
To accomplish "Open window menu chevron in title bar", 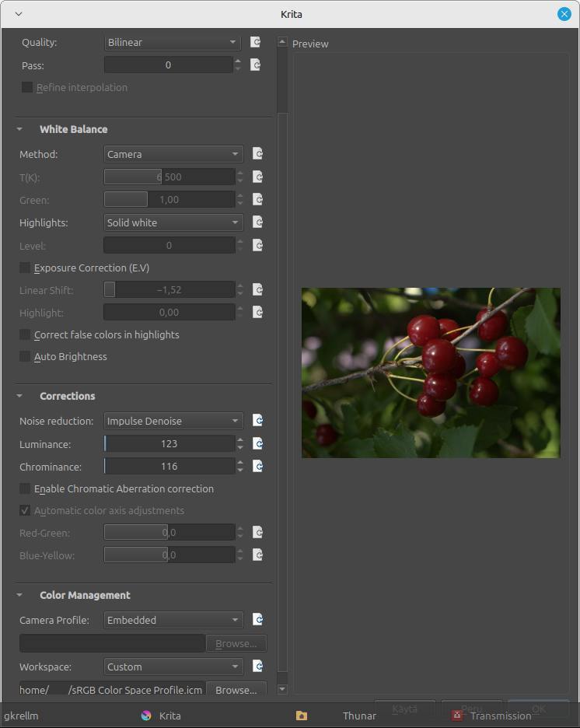I will coord(19,14).
